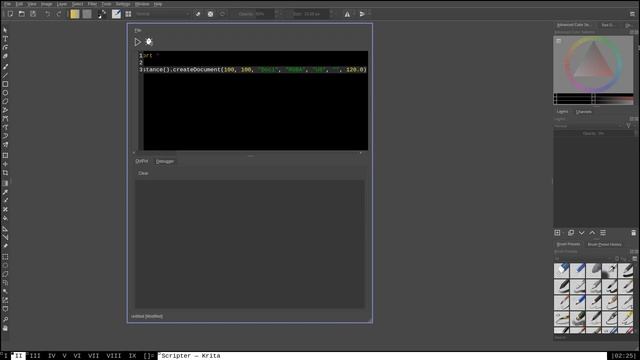This screenshot has height=360, width=640.
Task: Toggle horizontal mirror tool
Action: (347, 14)
